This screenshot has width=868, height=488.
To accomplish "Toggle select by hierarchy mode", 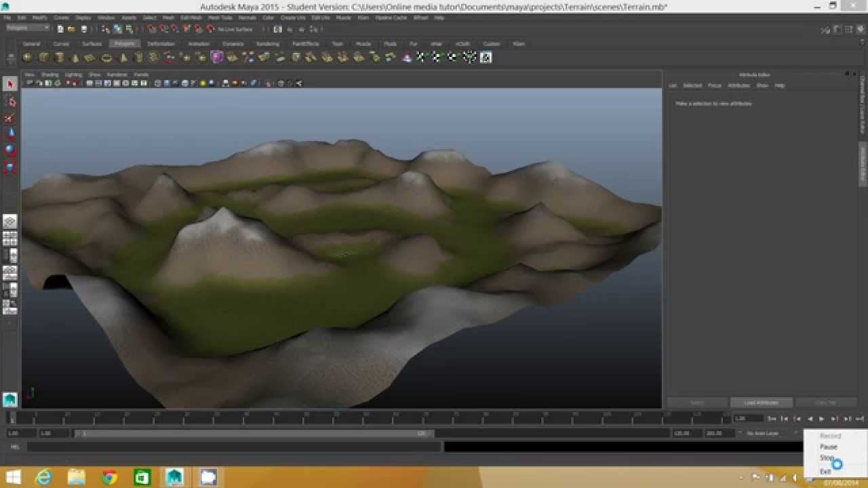I will click(x=105, y=29).
